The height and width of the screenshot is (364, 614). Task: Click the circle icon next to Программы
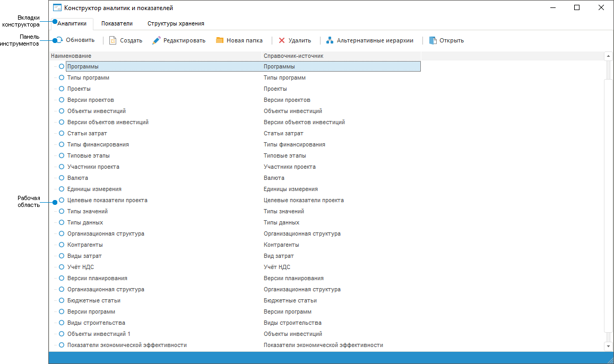click(62, 66)
